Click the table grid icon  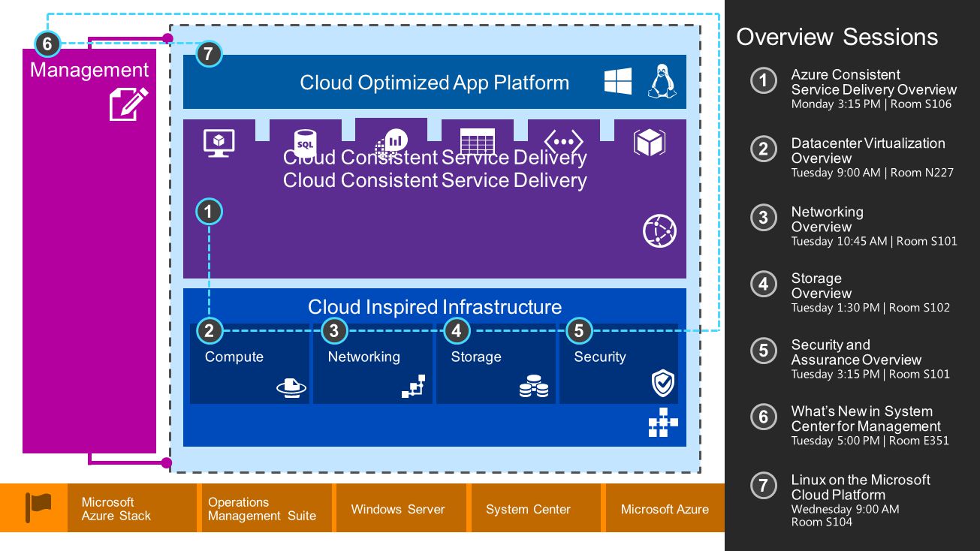tap(478, 142)
